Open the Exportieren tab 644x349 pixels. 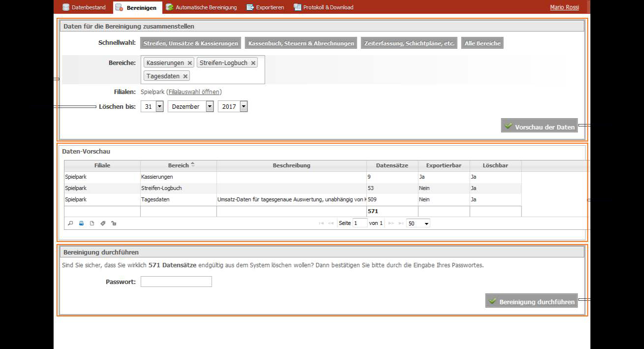click(x=265, y=7)
